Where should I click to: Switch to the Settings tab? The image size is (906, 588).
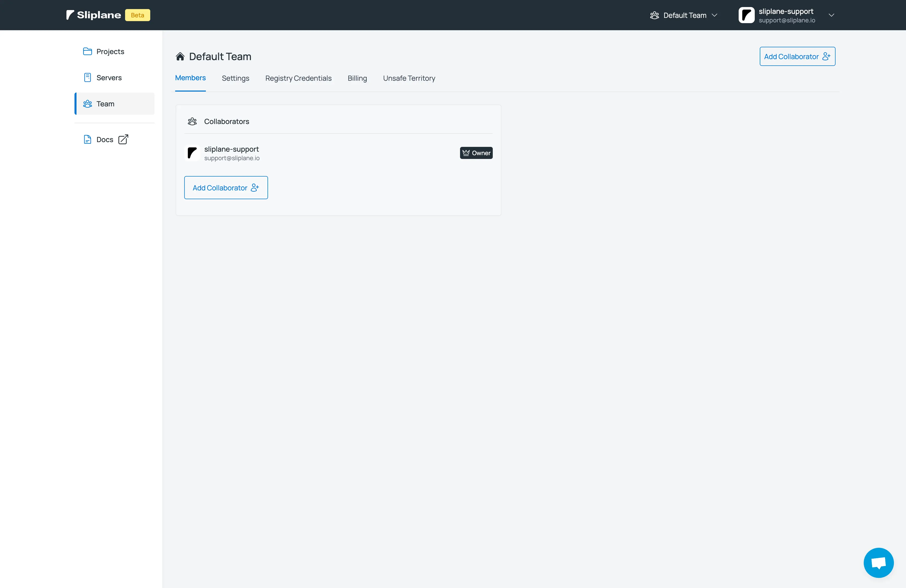click(x=236, y=78)
